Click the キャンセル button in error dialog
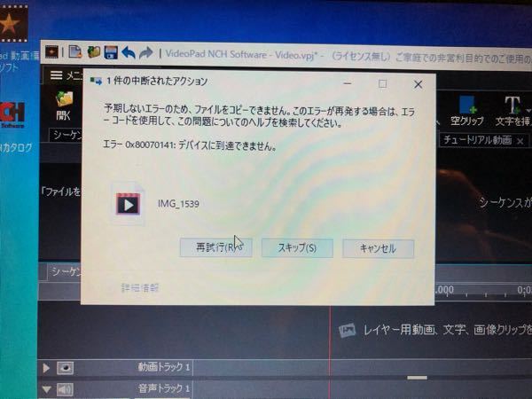 378,248
